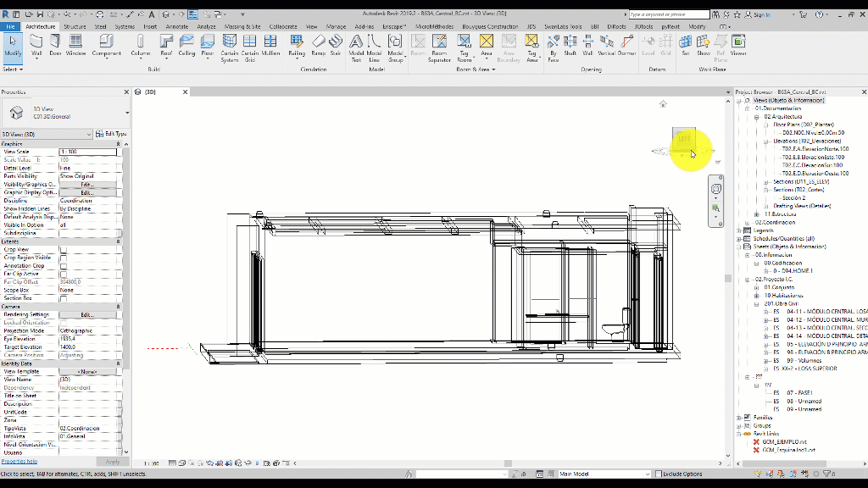The width and height of the screenshot is (868, 488).
Task: Click Edit for Rendering Settings
Action: (87, 315)
